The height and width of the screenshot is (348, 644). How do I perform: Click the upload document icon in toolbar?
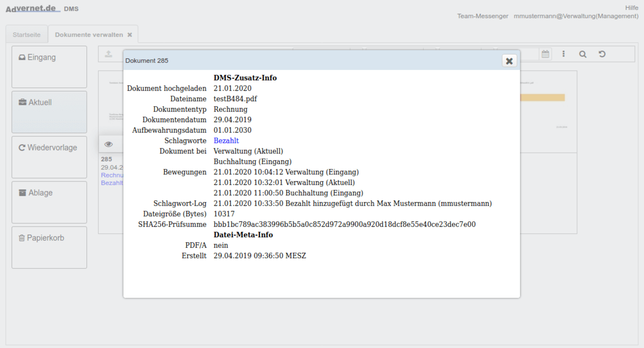click(108, 54)
